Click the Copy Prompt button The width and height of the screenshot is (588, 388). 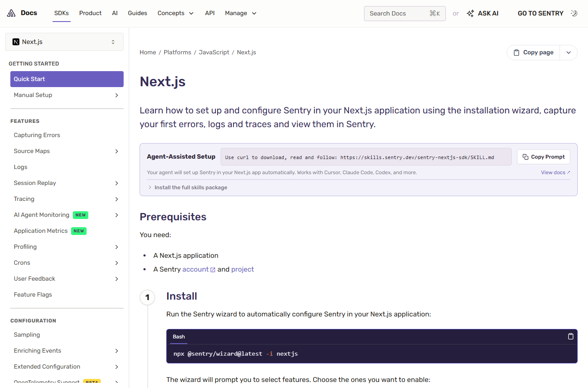(x=544, y=157)
